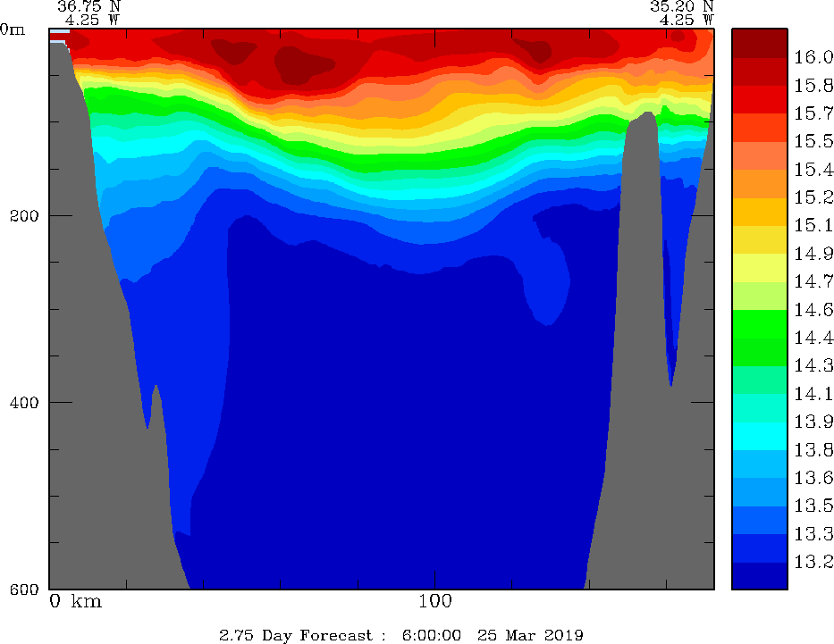
Task: Click the 6:00:00 forecast time
Action: click(x=432, y=635)
